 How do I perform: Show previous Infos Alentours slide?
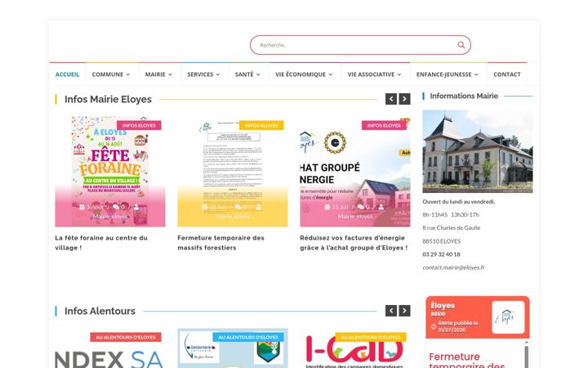391,311
